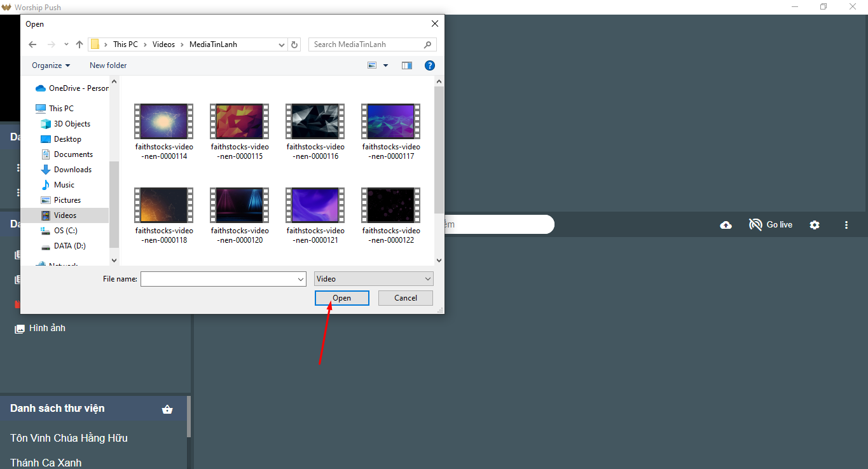Viewport: 868px width, 469px height.
Task: Click Videos in address breadcrumb
Action: [x=163, y=44]
